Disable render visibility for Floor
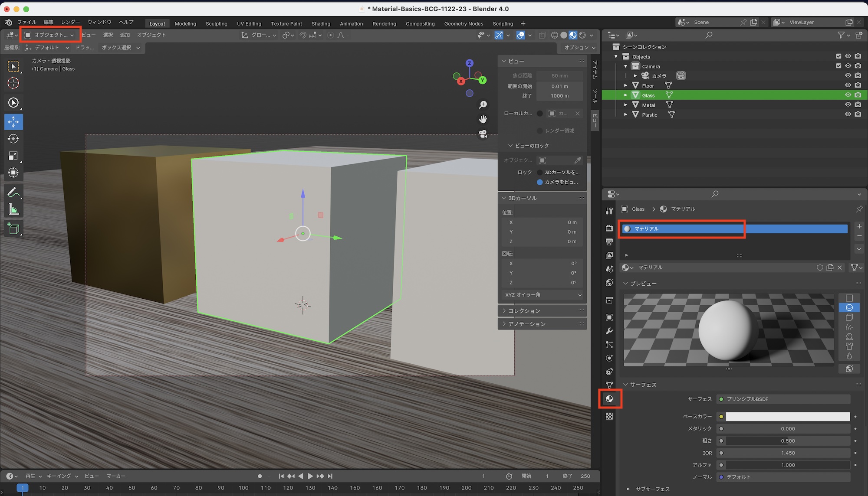 pos(858,85)
